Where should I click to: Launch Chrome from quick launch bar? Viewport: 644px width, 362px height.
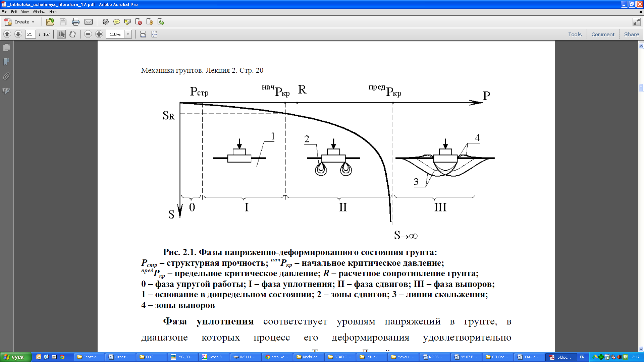click(x=62, y=357)
